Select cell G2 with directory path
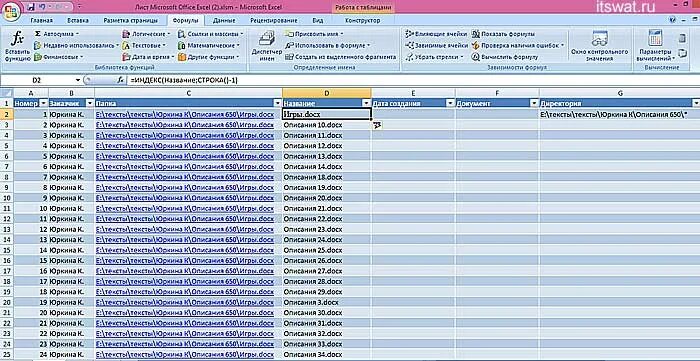Viewport: 700px width, 361px height. coord(619,115)
